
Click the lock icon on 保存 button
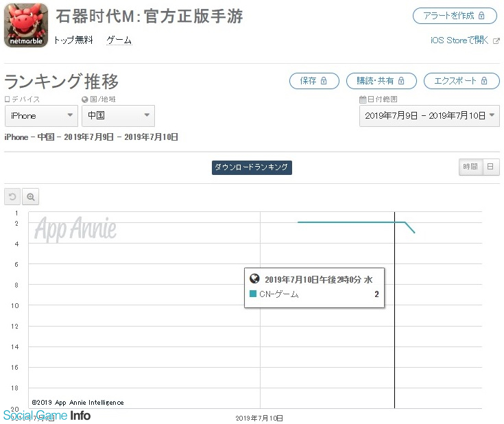(x=324, y=81)
